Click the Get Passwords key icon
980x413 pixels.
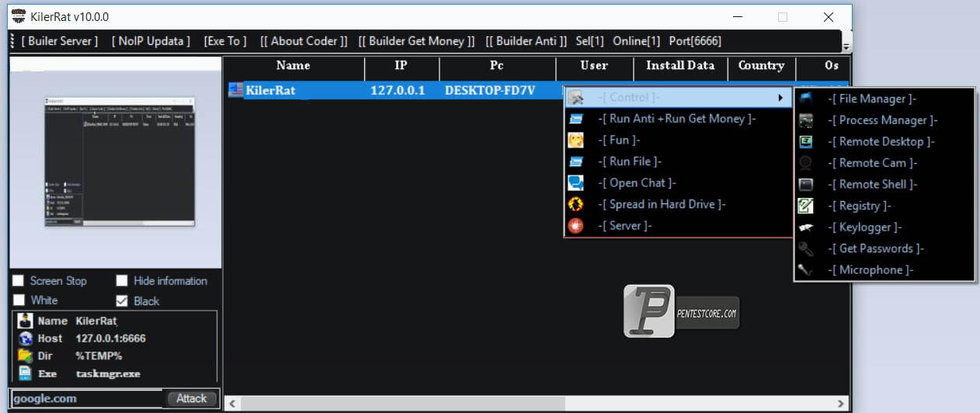coord(806,248)
